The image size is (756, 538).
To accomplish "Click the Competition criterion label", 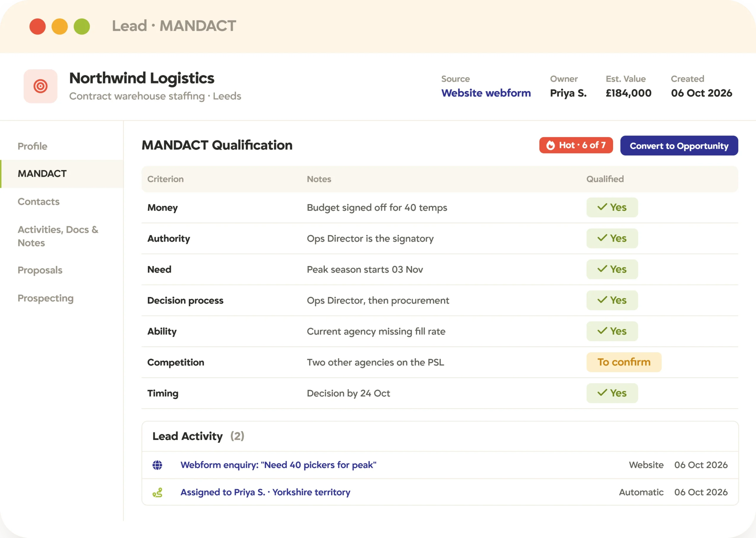I will click(x=176, y=362).
